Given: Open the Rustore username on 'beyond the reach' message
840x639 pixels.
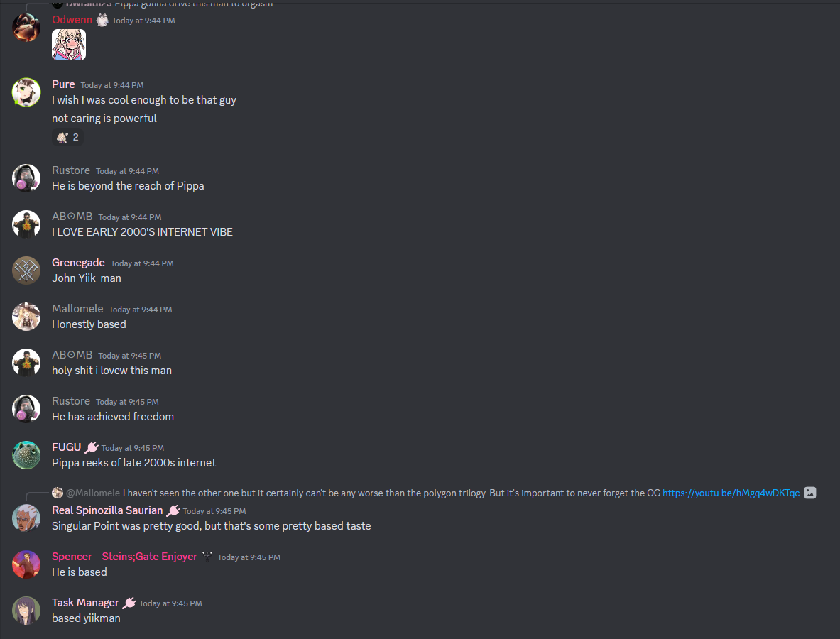Looking at the screenshot, I should pyautogui.click(x=71, y=170).
